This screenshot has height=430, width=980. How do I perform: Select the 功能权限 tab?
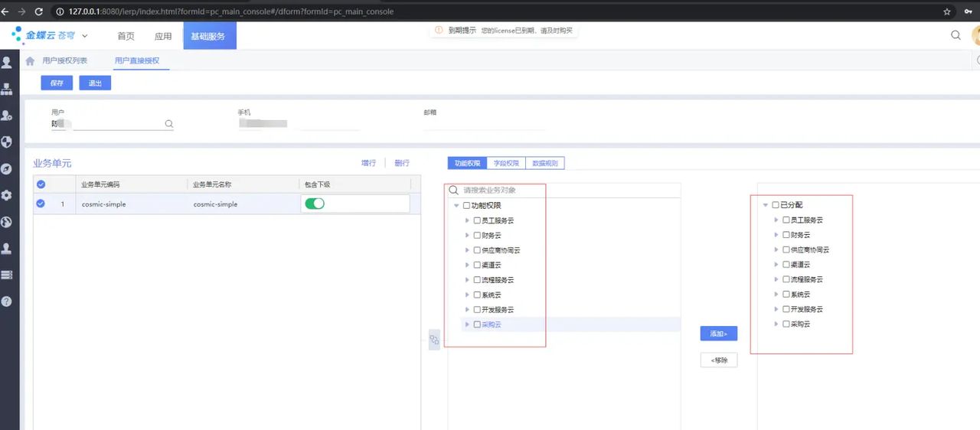[x=467, y=163]
